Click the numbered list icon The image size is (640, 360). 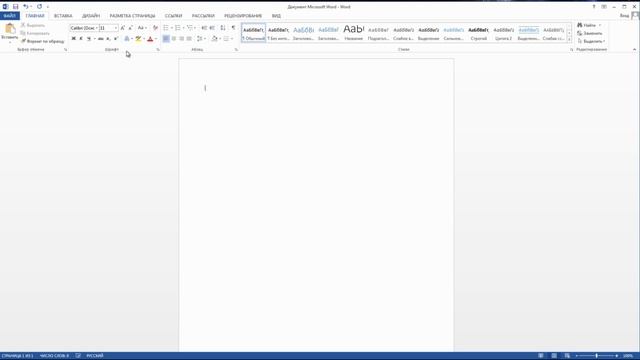[x=178, y=28]
